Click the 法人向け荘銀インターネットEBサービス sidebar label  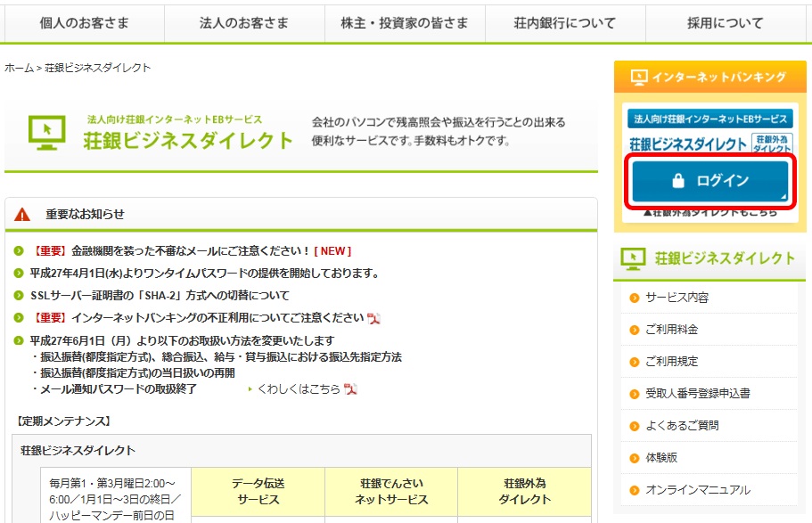[x=710, y=119]
